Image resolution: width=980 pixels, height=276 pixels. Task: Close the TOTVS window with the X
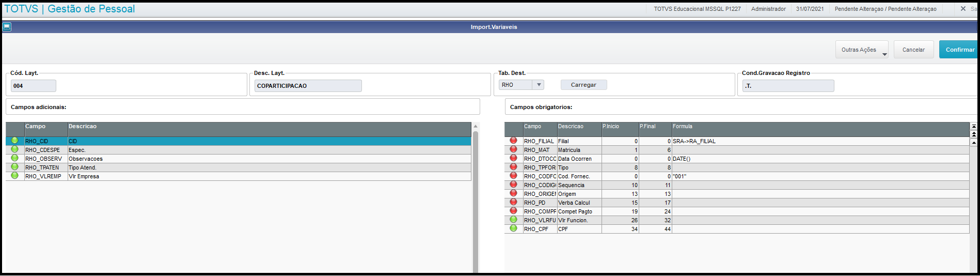[x=963, y=9]
